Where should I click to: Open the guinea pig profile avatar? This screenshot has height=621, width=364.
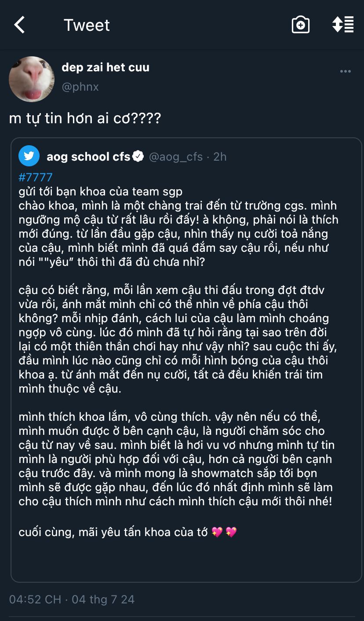click(x=32, y=79)
